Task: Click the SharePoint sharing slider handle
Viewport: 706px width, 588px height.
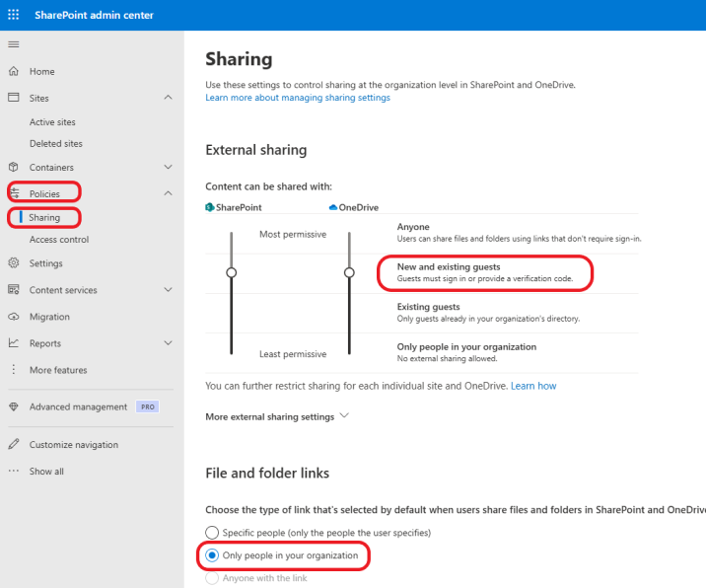Action: [232, 272]
